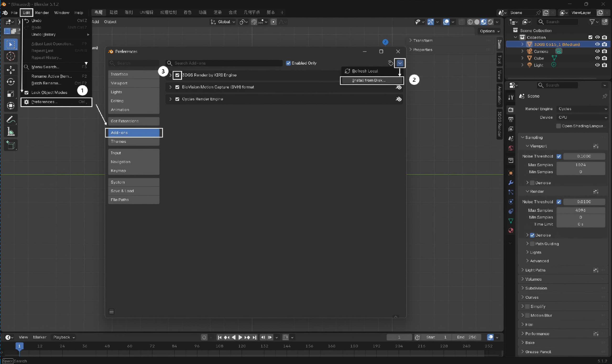Select the Add-ons preferences section
This screenshot has width=612, height=364.
[x=134, y=133]
